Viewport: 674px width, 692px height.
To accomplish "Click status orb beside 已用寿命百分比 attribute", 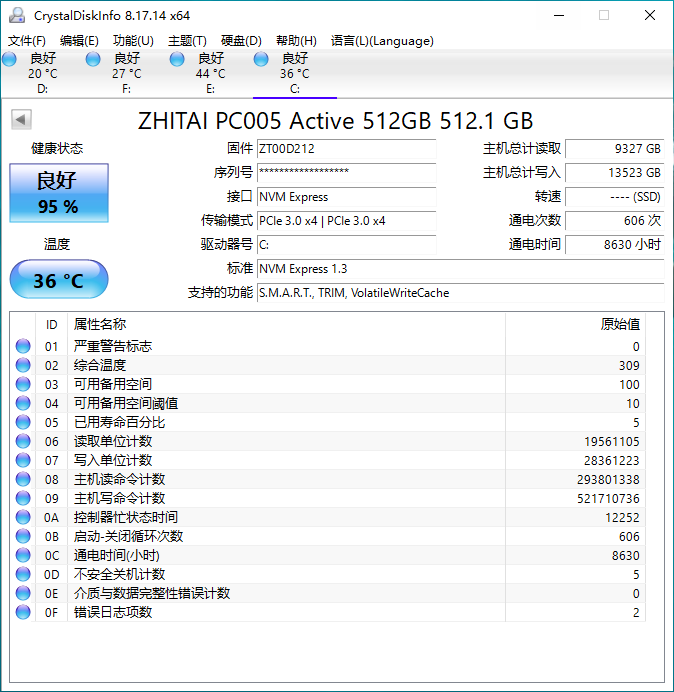I will (x=23, y=422).
